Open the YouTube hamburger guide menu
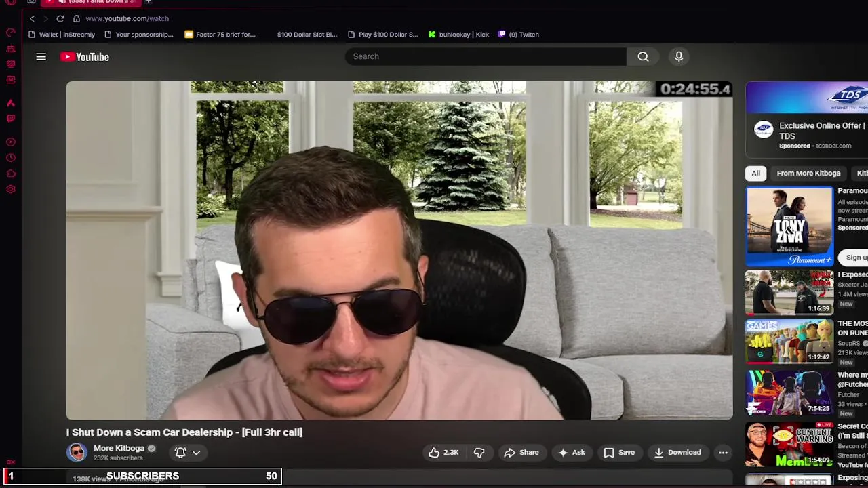This screenshot has width=868, height=488. [41, 57]
